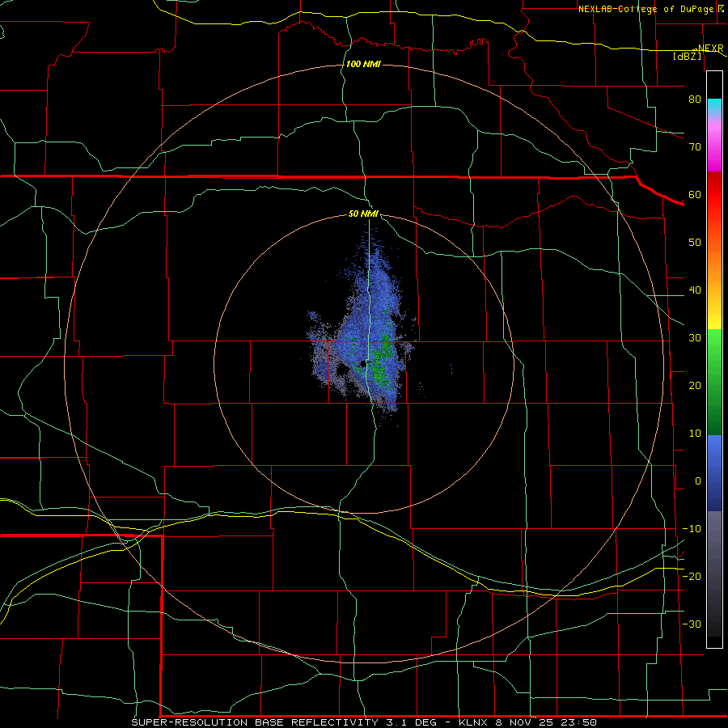This screenshot has height=728, width=728.
Task: Click the 40 value on the dBZ scale
Action: 695,290
